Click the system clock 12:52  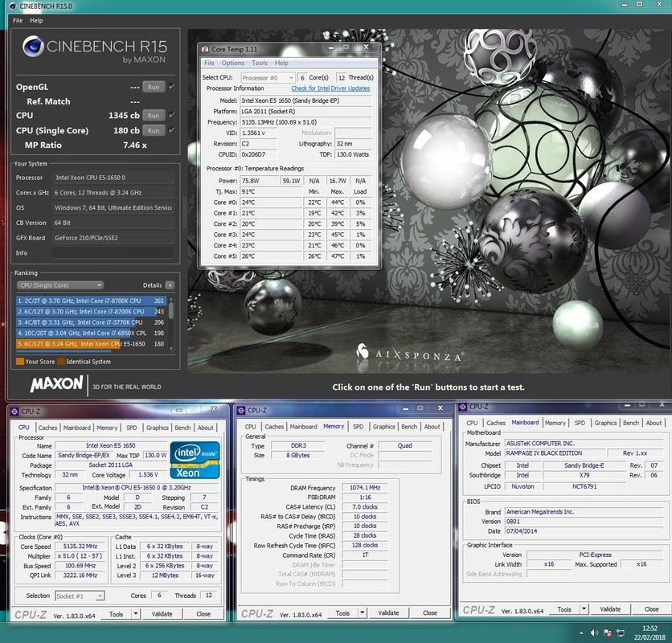click(x=649, y=629)
